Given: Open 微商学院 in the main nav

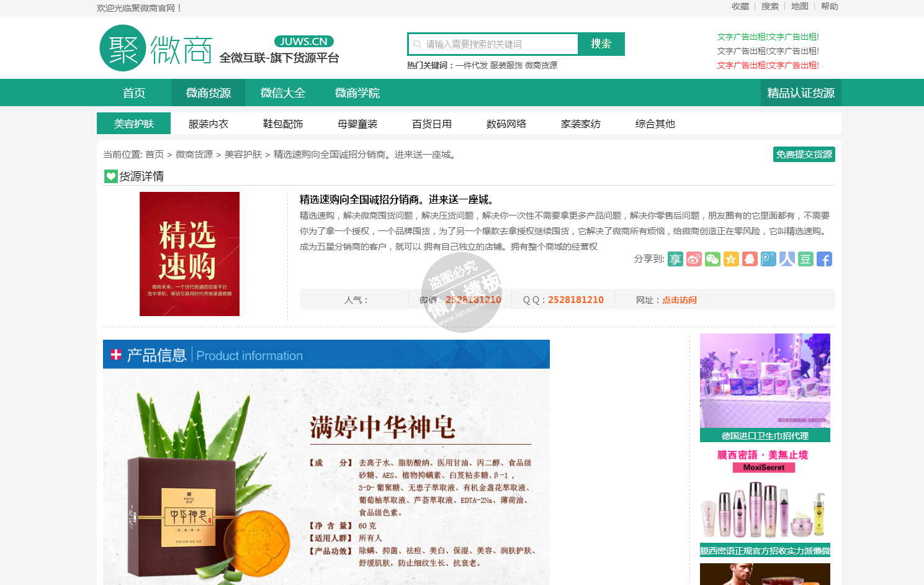Looking at the screenshot, I should click(357, 93).
